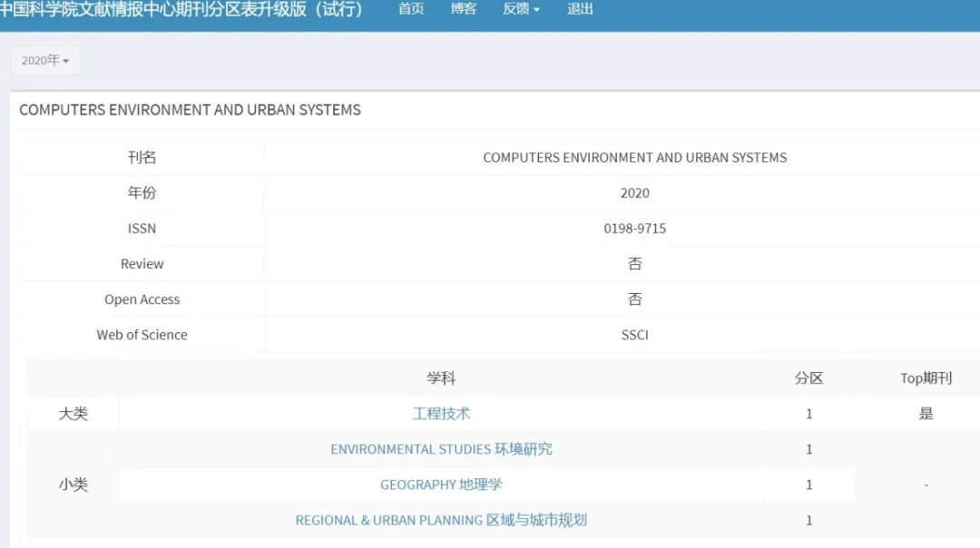Click the ISSN label cell
Image resolution: width=980 pixels, height=548 pixels.
142,229
